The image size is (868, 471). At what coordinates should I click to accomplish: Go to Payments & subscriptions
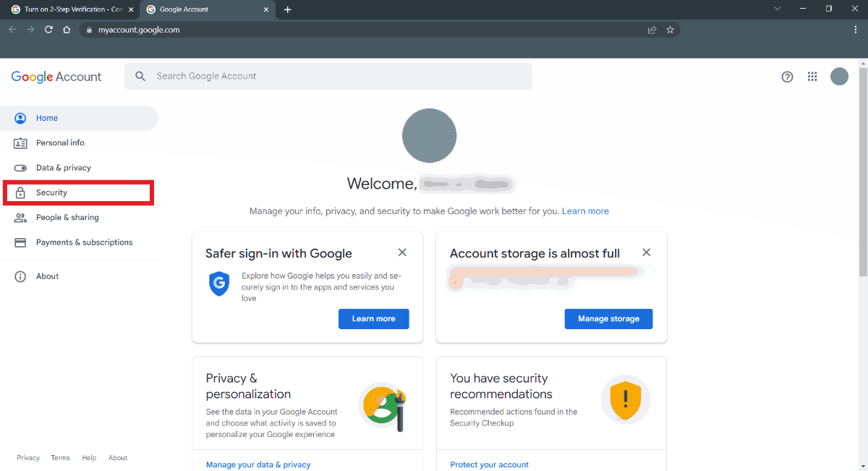[x=84, y=242]
